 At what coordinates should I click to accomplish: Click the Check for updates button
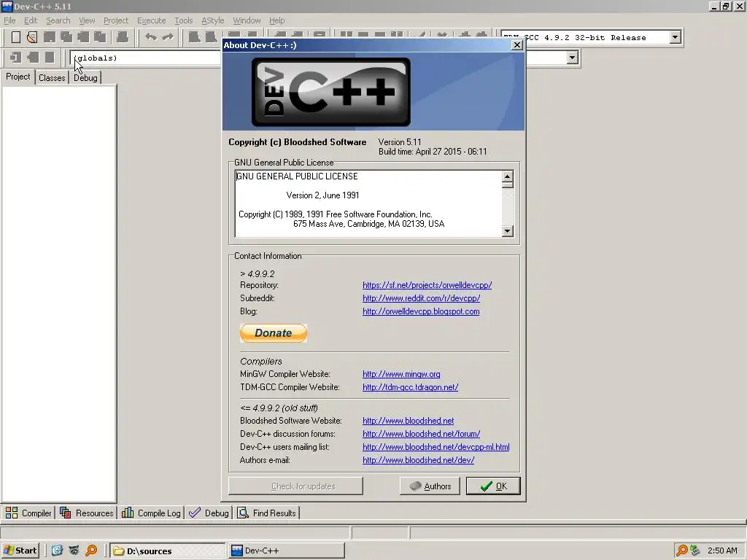tap(296, 486)
